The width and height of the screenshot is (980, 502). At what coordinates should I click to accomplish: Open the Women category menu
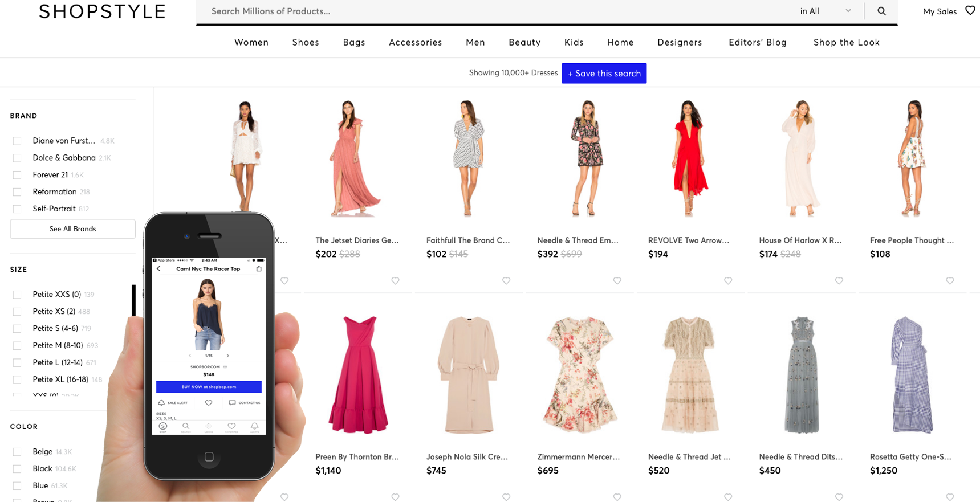point(251,42)
